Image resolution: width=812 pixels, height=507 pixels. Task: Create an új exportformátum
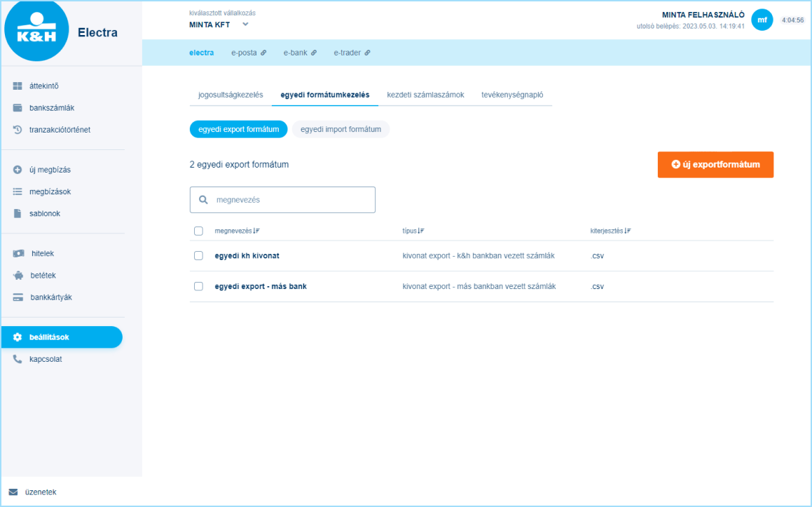tap(715, 165)
